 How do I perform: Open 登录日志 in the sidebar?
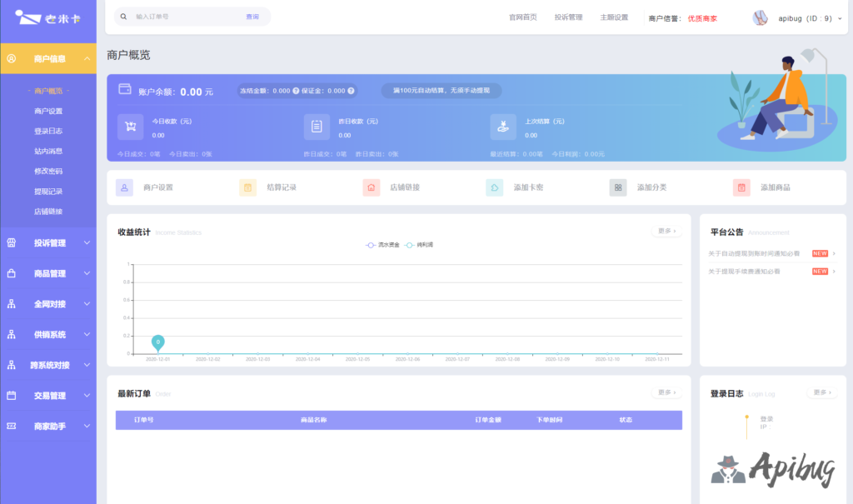[48, 131]
